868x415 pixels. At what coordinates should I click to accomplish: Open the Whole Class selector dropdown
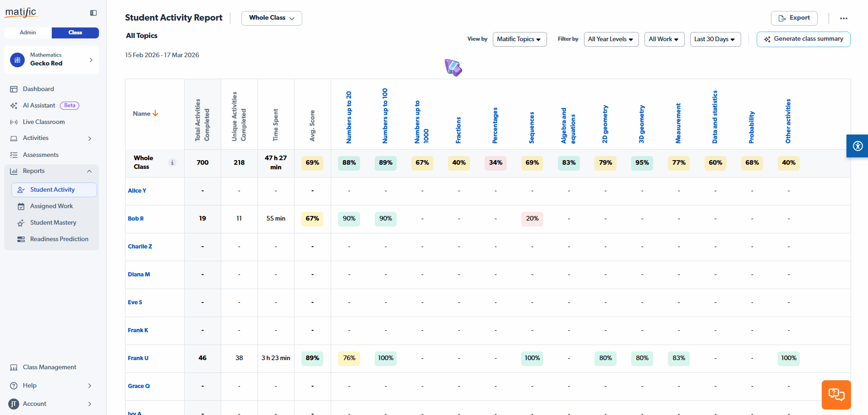[x=271, y=18]
